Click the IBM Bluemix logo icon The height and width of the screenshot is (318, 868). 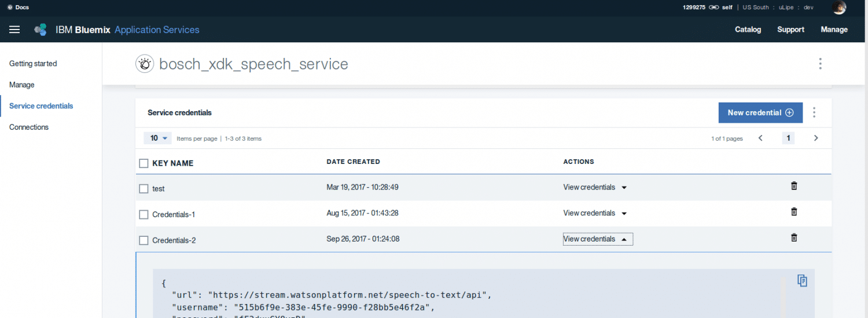[x=41, y=30]
